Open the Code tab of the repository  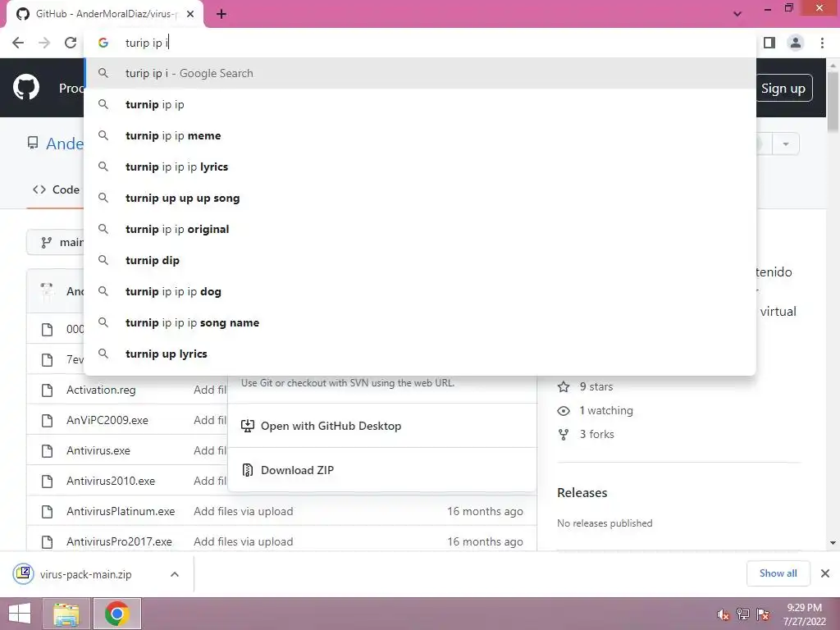point(57,189)
